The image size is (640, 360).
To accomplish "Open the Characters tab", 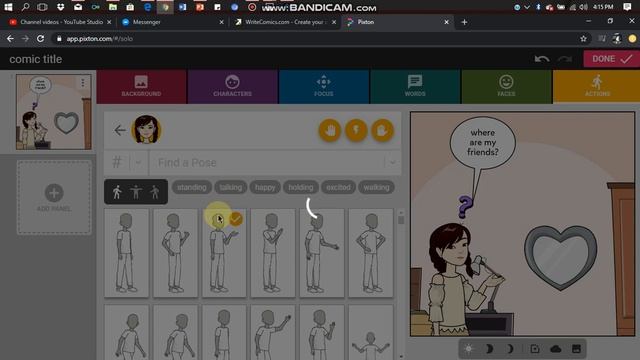I will [x=232, y=87].
